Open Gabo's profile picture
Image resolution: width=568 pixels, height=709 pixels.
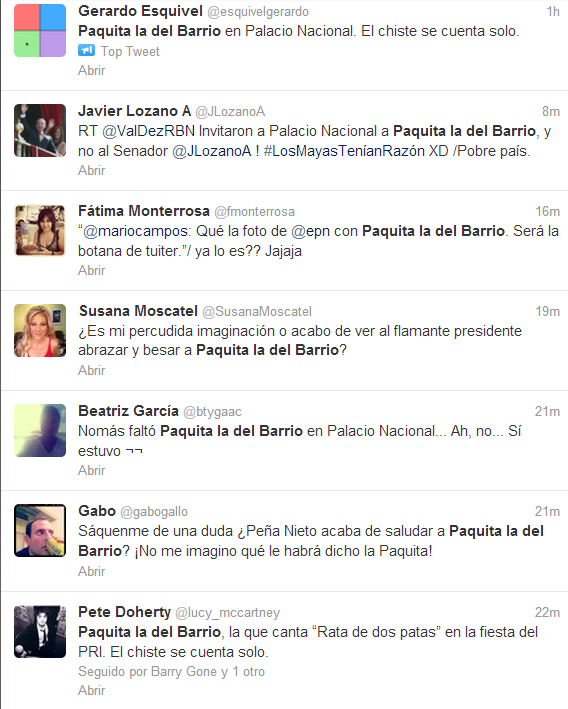[40, 530]
